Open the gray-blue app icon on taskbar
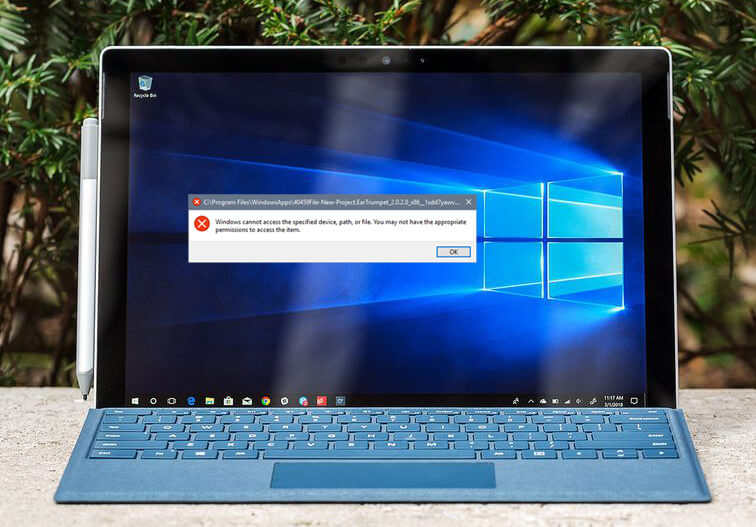Image resolution: width=756 pixels, height=527 pixels. coord(340,401)
